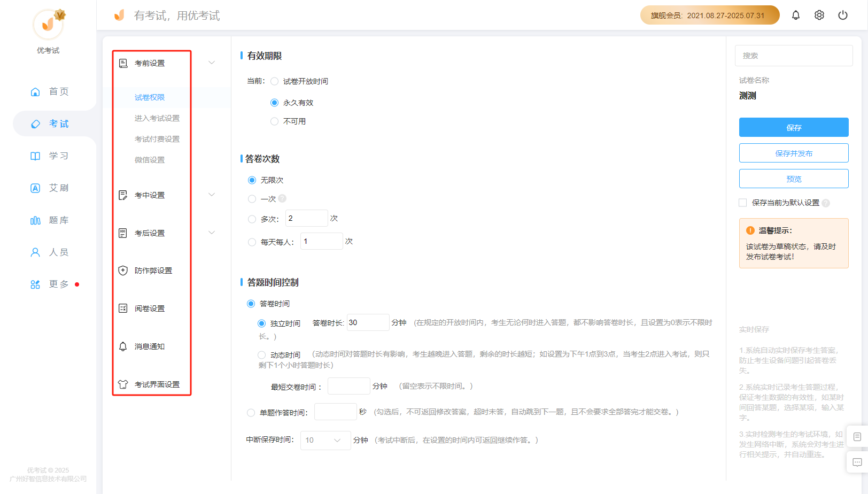Click help icon beside 保存当前为默认设置
Viewport: 868px width, 494px height.
click(x=826, y=203)
